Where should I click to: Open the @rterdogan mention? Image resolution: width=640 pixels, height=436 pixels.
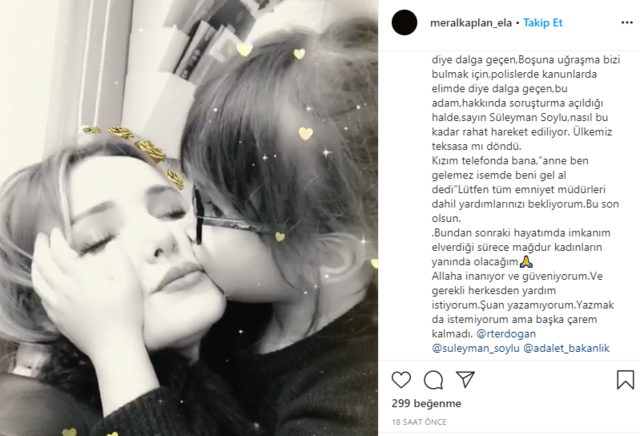(x=506, y=334)
